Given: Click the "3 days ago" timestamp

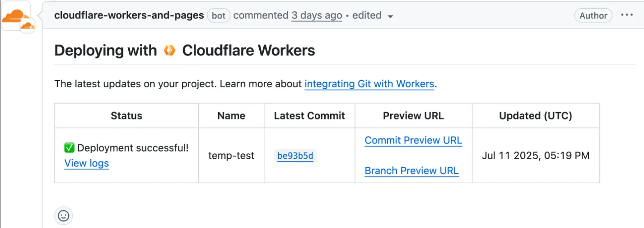Looking at the screenshot, I should 316,15.
